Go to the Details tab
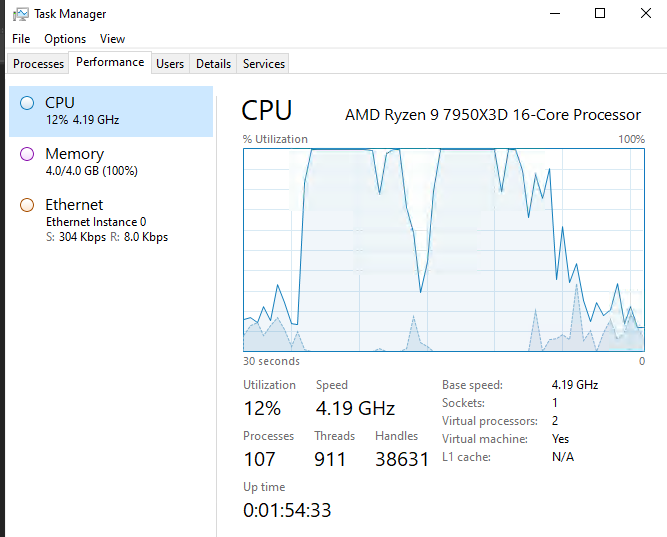This screenshot has width=667, height=537. point(213,64)
